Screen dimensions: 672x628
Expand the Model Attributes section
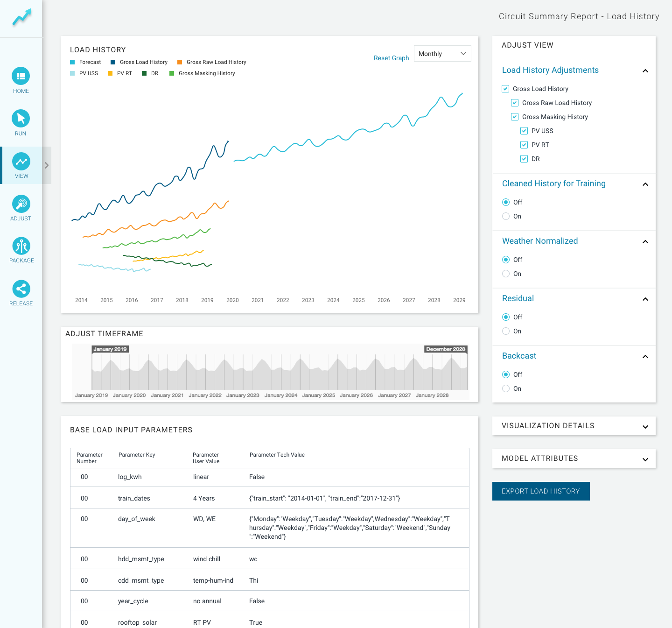pyautogui.click(x=574, y=459)
